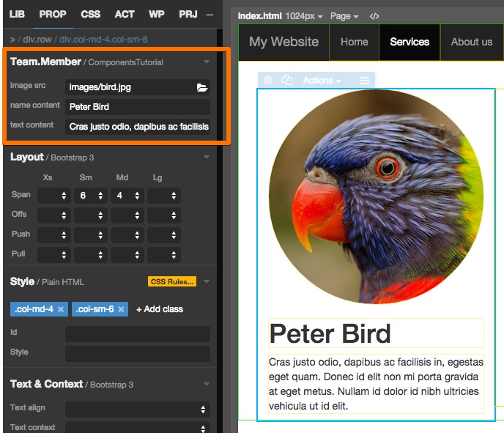Collapse the Text & Context section
The height and width of the screenshot is (433, 504).
coord(207,384)
